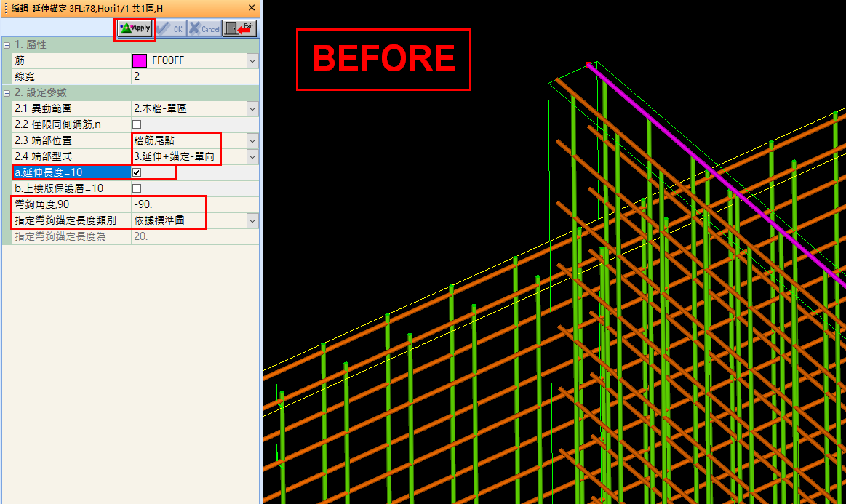Click the Exit button
846x504 pixels.
click(x=240, y=28)
